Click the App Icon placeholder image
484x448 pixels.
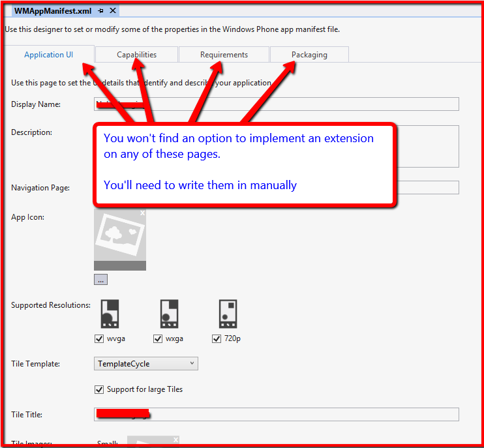120,236
